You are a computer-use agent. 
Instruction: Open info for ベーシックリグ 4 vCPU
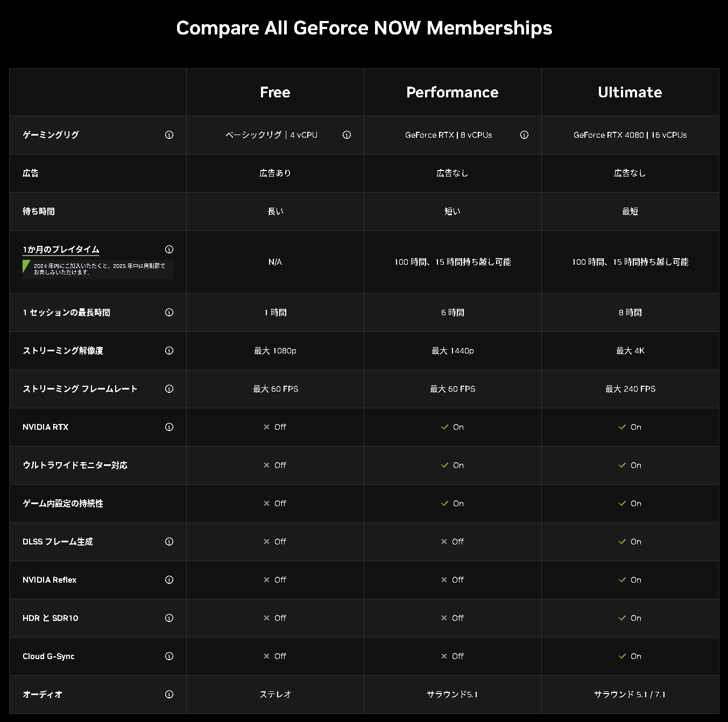click(347, 135)
